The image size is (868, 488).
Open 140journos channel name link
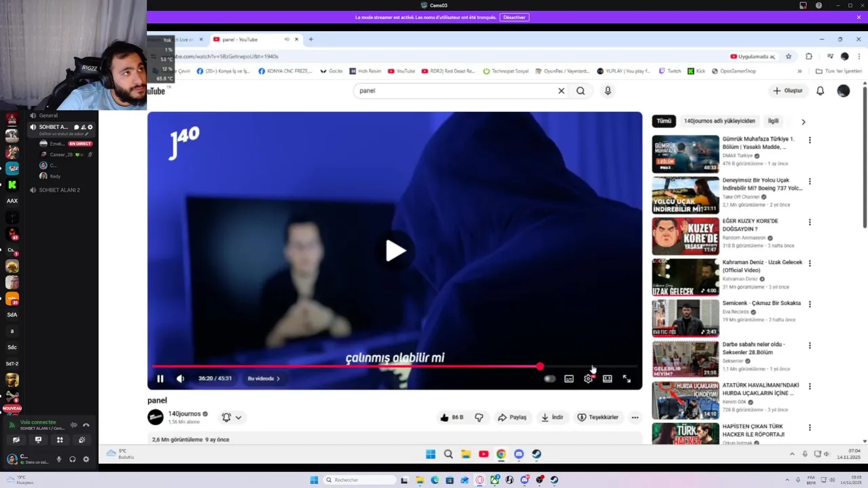click(184, 413)
